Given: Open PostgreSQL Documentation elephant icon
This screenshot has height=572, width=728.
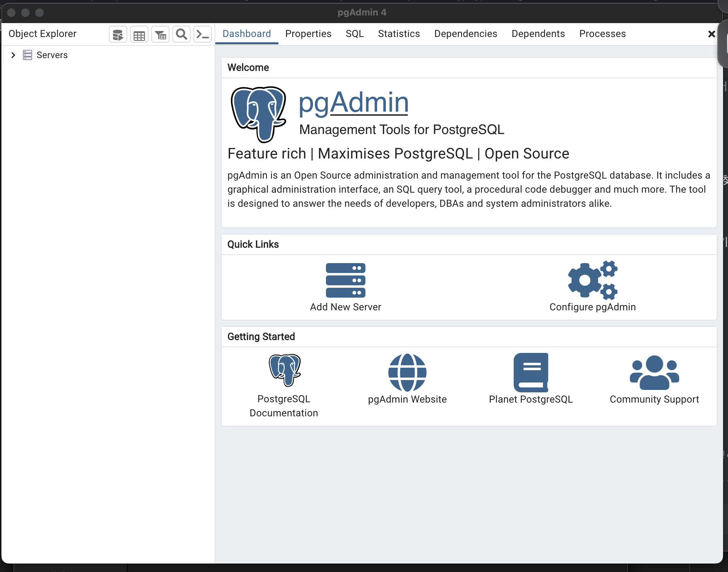Looking at the screenshot, I should tap(284, 371).
